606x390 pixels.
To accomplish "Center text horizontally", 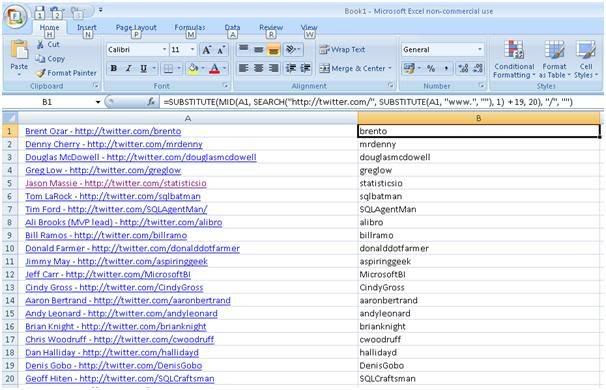I will pyautogui.click(x=259, y=68).
